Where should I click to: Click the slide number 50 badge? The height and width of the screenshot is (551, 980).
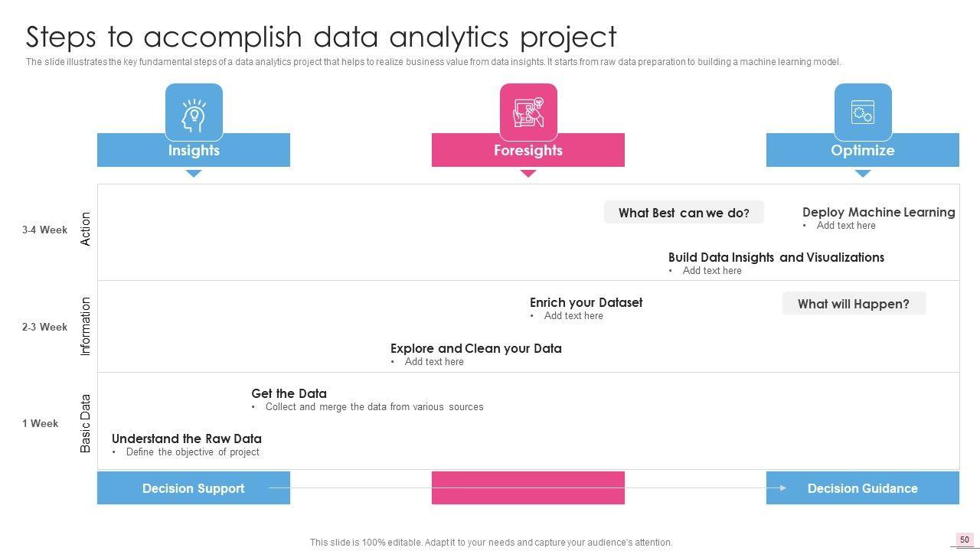pos(965,540)
